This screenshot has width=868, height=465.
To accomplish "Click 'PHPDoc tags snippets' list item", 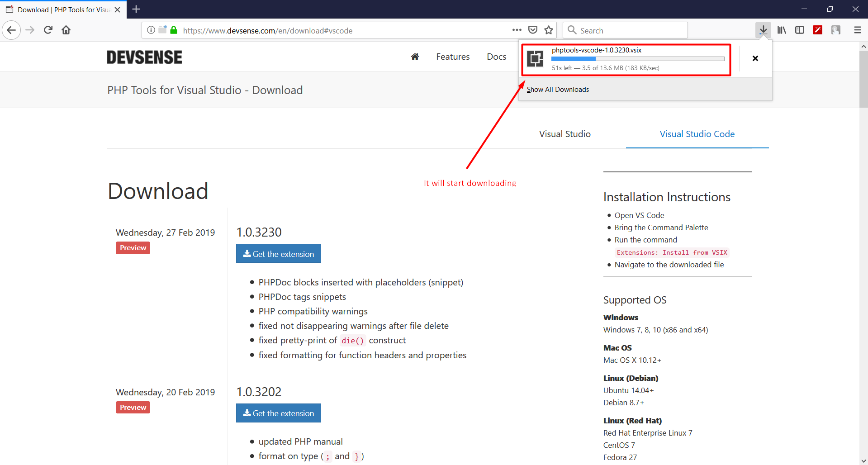I will pyautogui.click(x=302, y=297).
